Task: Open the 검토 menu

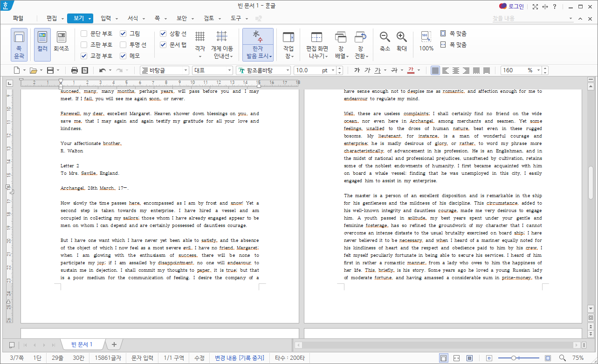Action: click(209, 18)
